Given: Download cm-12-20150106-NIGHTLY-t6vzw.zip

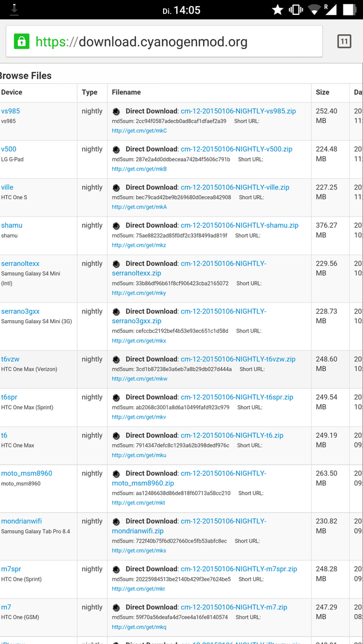Looking at the screenshot, I should point(238,360).
